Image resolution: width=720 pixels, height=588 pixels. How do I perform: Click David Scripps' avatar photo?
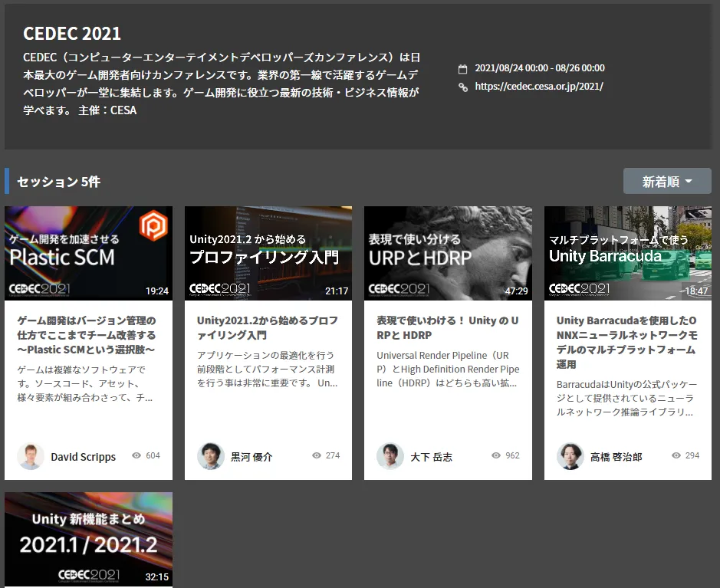tap(31, 456)
